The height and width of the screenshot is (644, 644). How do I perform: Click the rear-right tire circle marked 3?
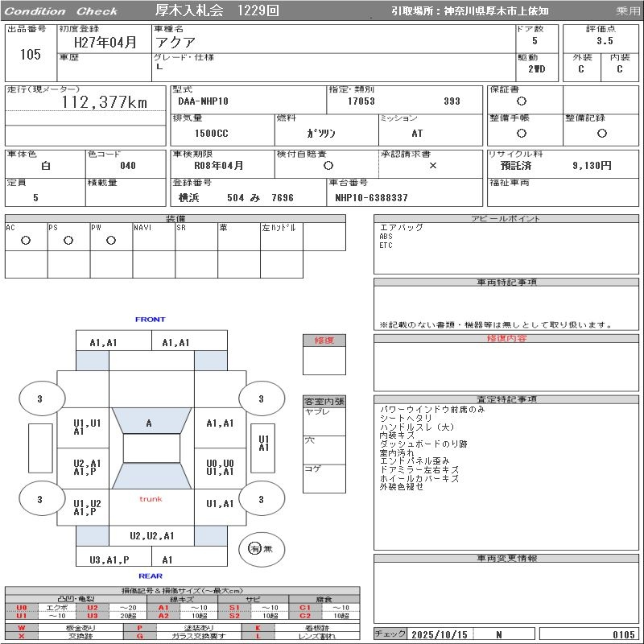261,499
